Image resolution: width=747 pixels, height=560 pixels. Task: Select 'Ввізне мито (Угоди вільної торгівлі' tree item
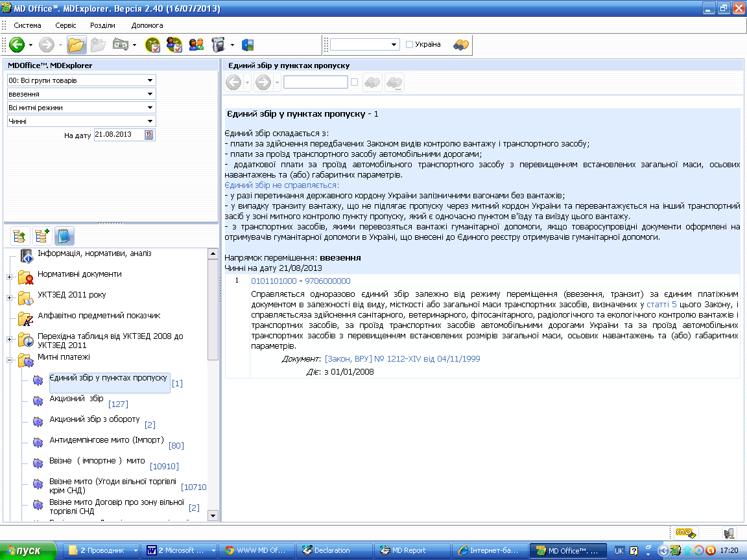(113, 485)
